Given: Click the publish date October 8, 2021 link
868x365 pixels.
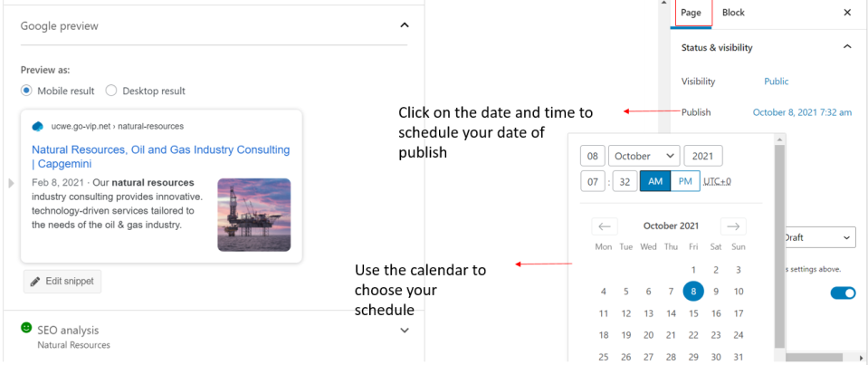Looking at the screenshot, I should pyautogui.click(x=802, y=112).
